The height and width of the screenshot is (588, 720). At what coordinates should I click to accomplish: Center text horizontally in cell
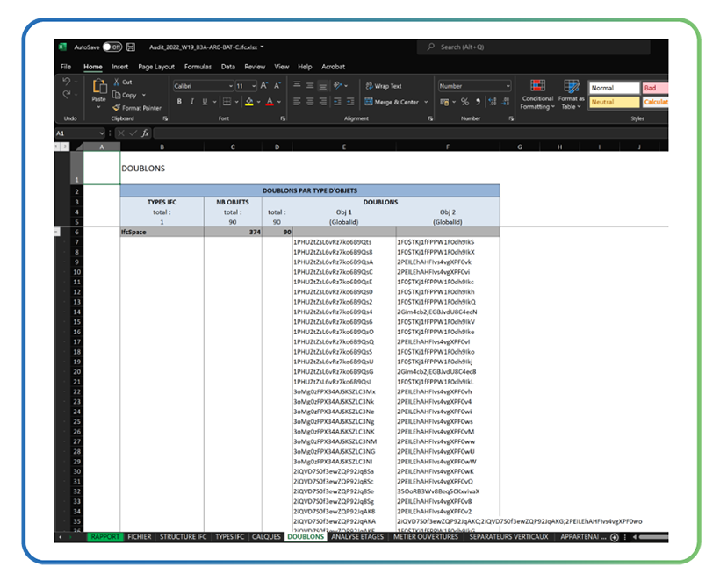tap(310, 102)
